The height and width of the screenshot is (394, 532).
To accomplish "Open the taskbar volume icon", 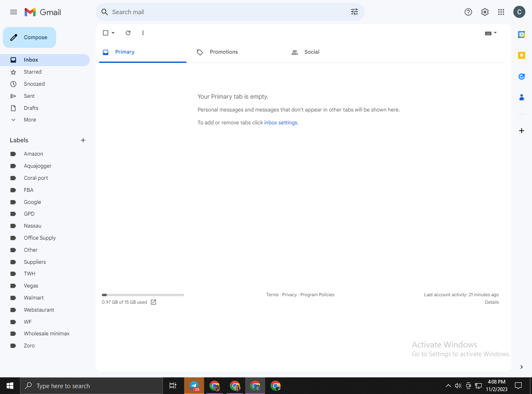I will pyautogui.click(x=458, y=386).
